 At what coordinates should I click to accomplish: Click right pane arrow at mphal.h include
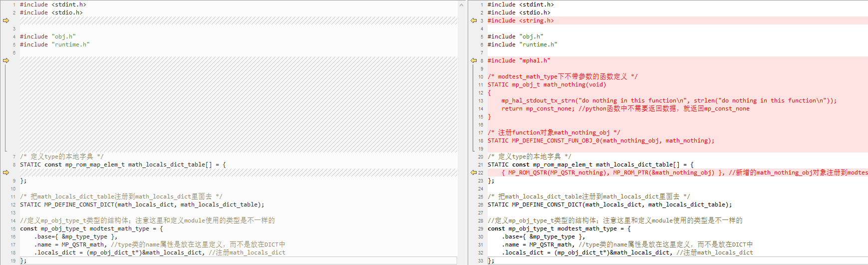tap(474, 60)
